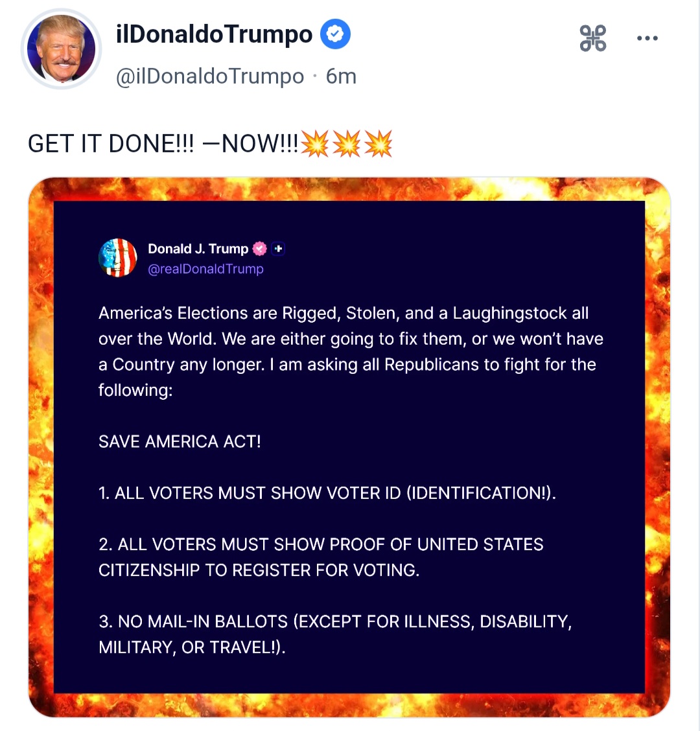The image size is (700, 731).
Task: Click the command-symbol icon near the top right
Action: point(592,38)
